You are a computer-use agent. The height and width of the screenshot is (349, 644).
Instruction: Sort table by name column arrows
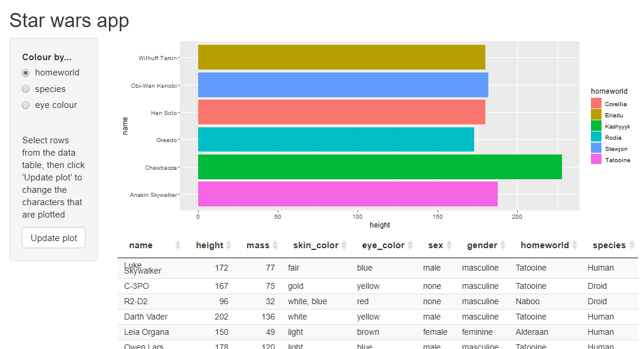pos(178,245)
